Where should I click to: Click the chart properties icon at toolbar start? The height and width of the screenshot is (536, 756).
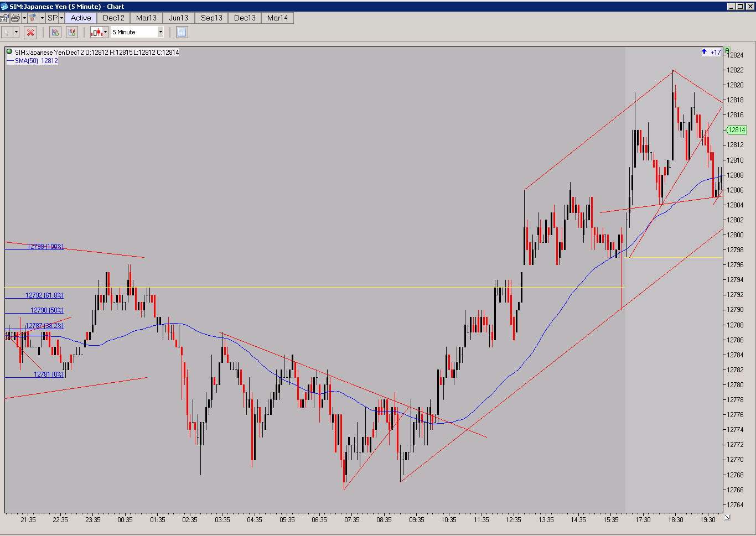[x=4, y=18]
